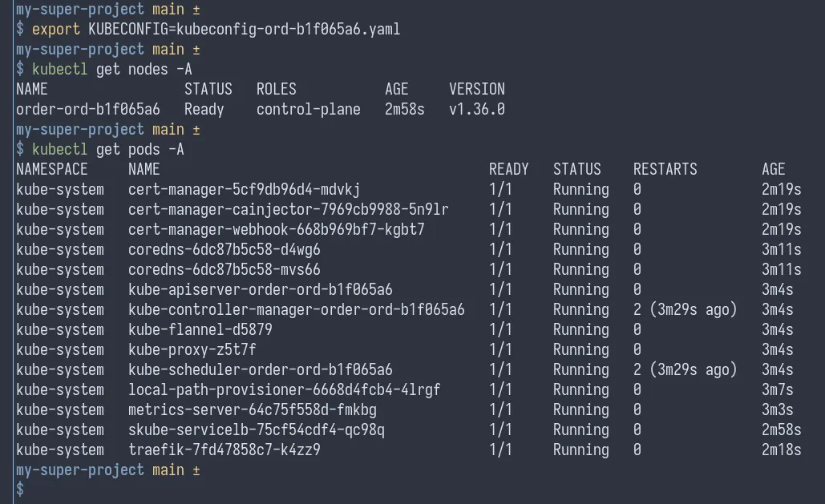Image resolution: width=825 pixels, height=504 pixels.
Task: Click restarts '2 (3m29s ago)' of kube-controller-manager row
Action: point(685,309)
